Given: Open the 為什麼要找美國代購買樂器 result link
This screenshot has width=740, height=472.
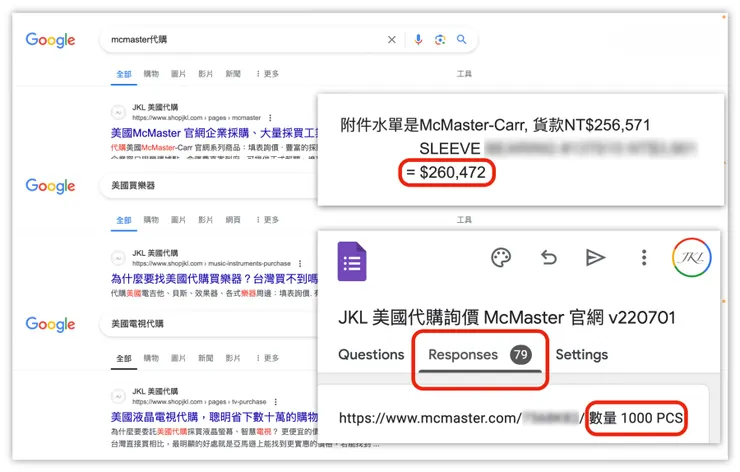Looking at the screenshot, I should (214, 279).
